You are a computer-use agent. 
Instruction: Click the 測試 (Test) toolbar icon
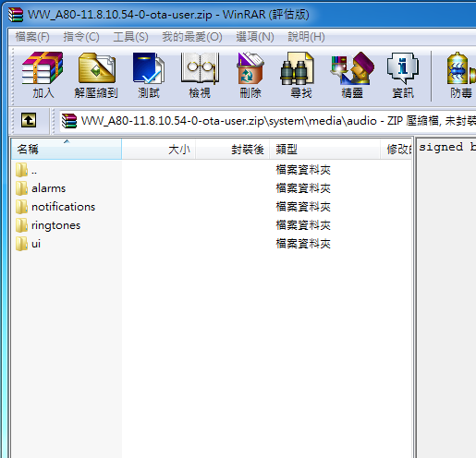pos(149,75)
